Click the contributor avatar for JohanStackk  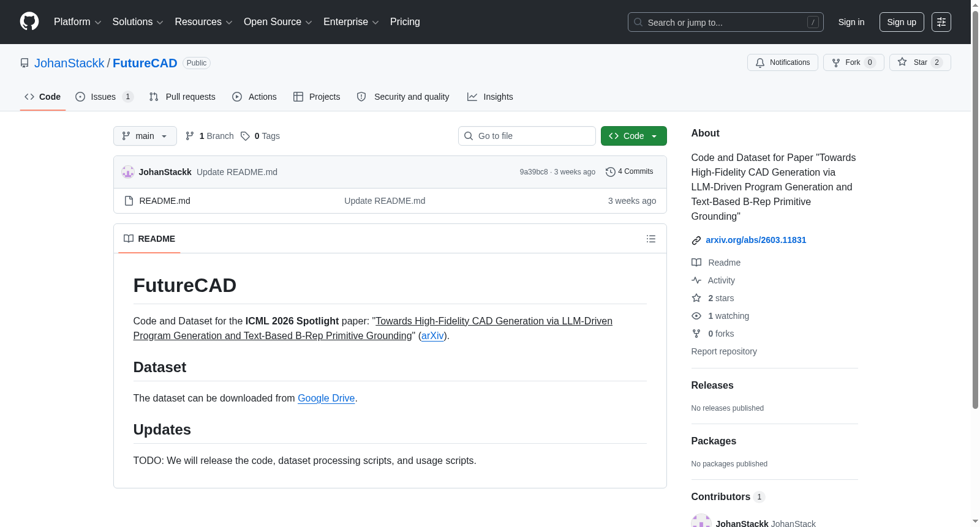[x=701, y=520]
